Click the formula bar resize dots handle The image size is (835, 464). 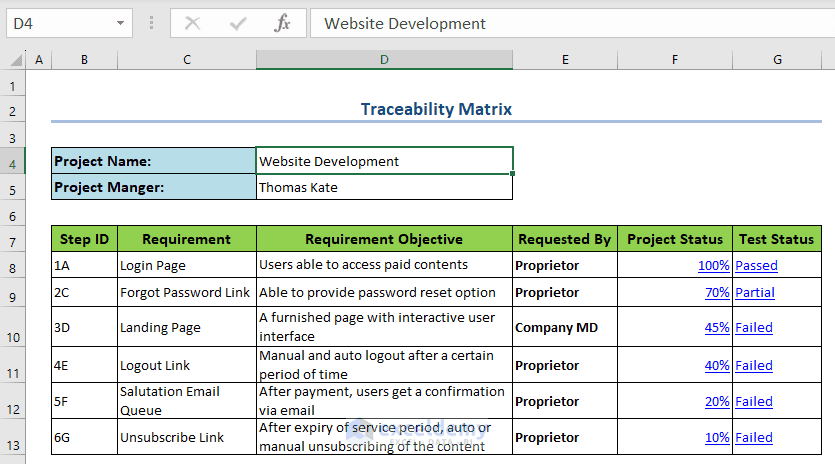tap(152, 23)
